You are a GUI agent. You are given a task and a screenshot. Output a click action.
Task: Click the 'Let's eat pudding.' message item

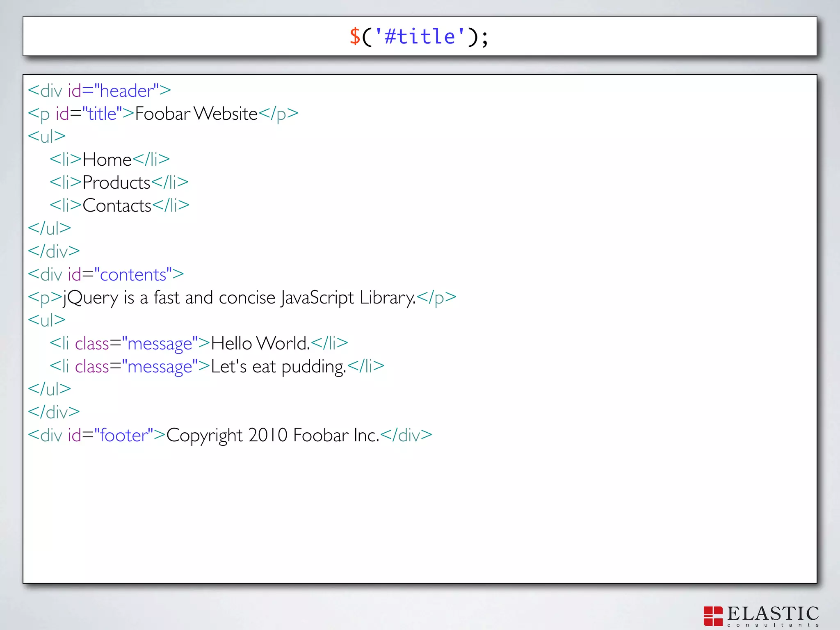click(x=217, y=366)
